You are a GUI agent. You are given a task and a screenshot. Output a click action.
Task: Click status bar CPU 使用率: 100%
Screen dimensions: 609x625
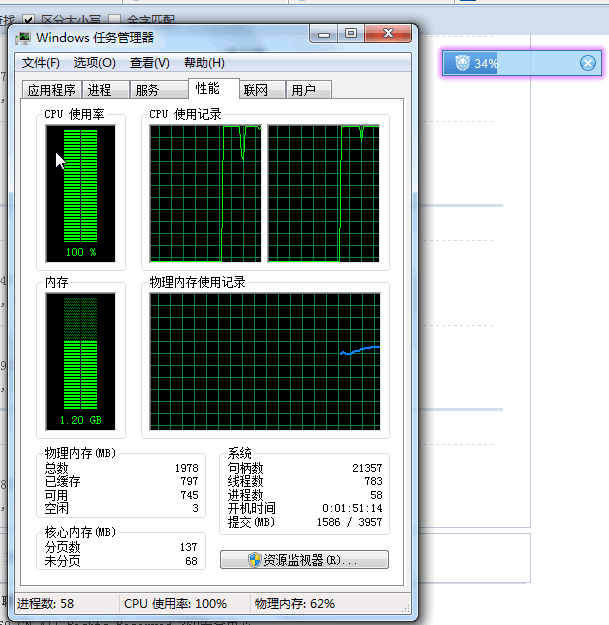pyautogui.click(x=175, y=603)
